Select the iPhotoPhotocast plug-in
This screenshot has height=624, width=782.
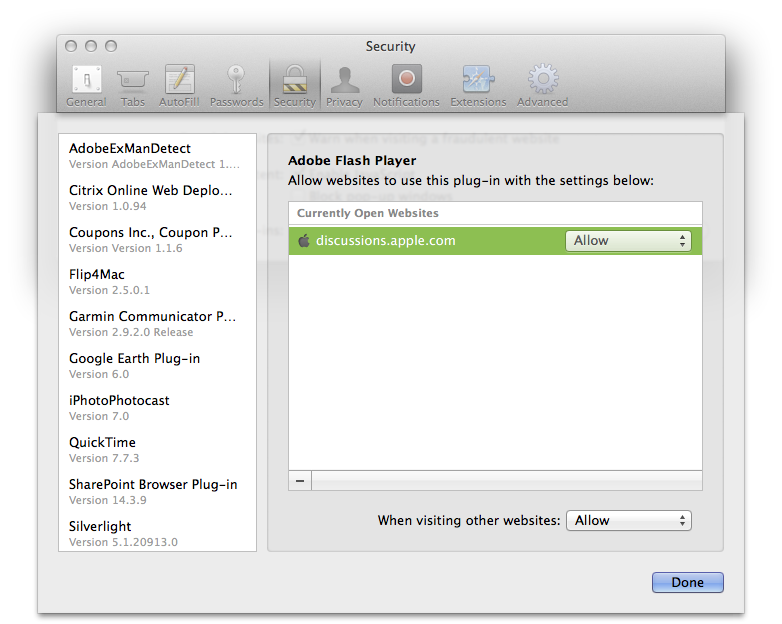[158, 408]
